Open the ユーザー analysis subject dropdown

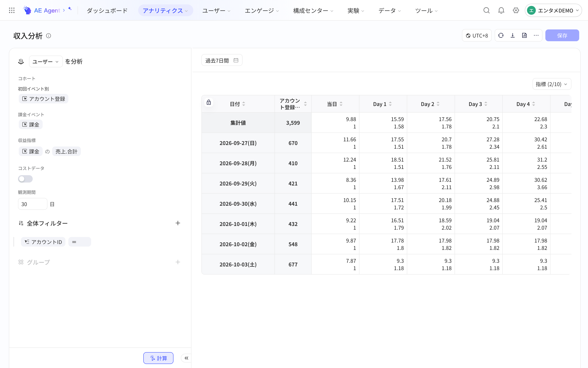[46, 62]
